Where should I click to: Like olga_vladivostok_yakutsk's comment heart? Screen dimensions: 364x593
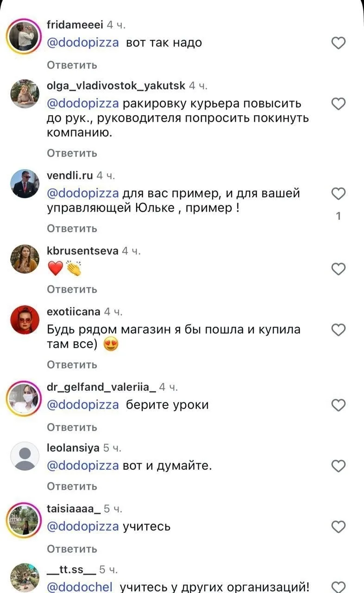point(339,104)
